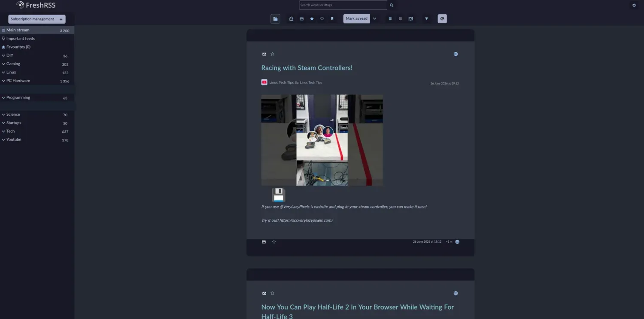The width and height of the screenshot is (644, 319).
Task: Open Now You Can Play Half-Life 2 title
Action: click(358, 312)
